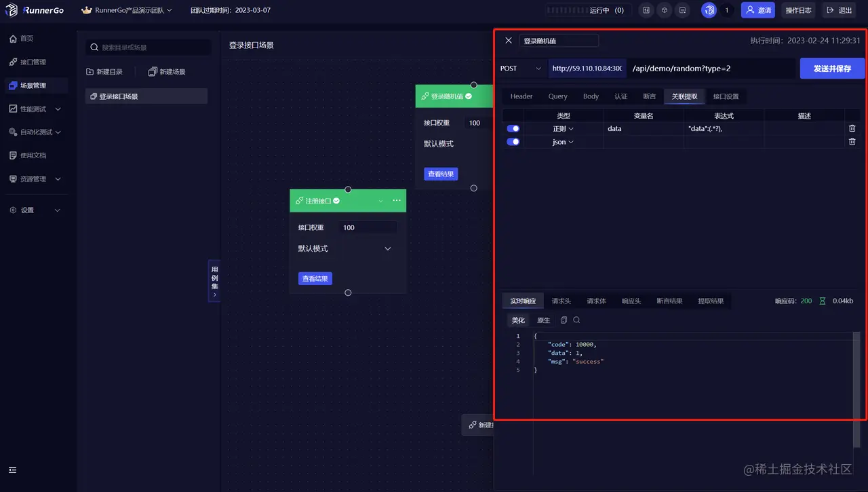The height and width of the screenshot is (492, 868).
Task: Click the 新建场景 button
Action: pos(167,72)
